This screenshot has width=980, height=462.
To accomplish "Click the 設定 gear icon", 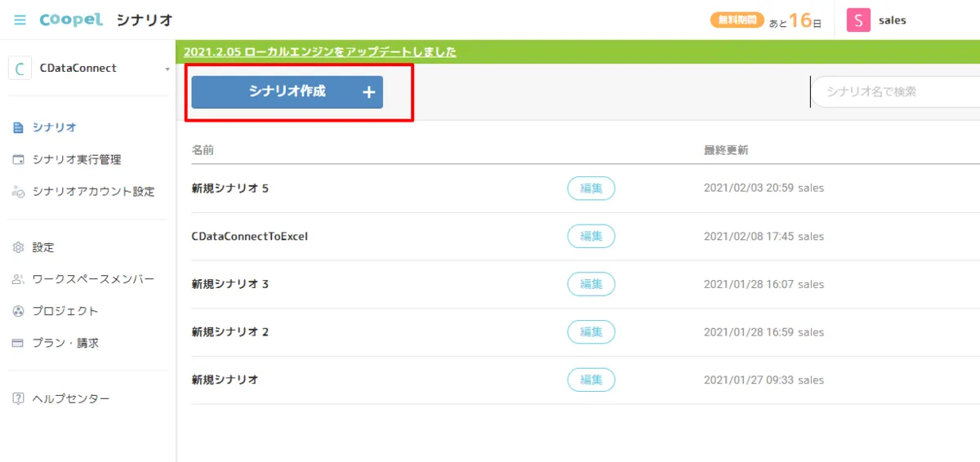I will point(19,247).
